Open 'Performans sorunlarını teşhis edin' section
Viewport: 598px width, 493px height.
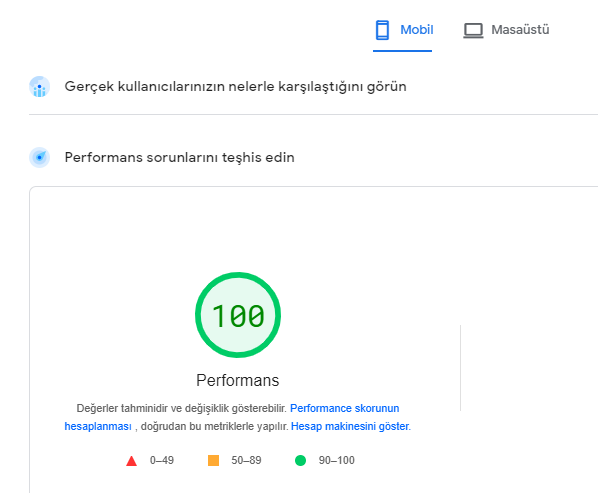point(179,157)
